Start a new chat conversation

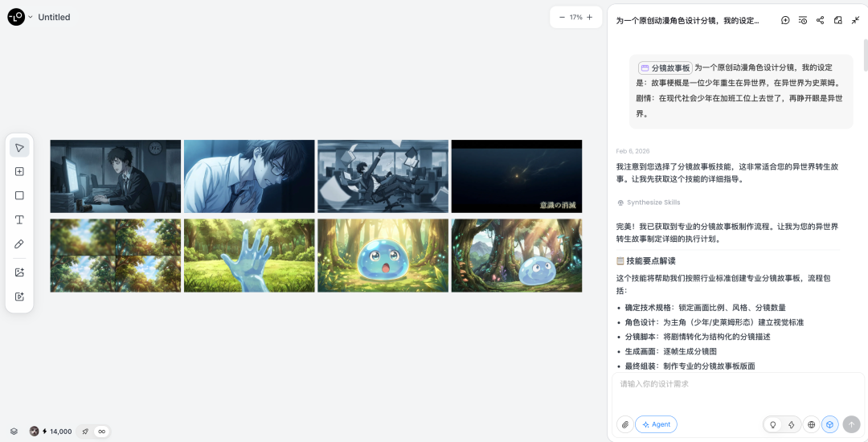[785, 20]
